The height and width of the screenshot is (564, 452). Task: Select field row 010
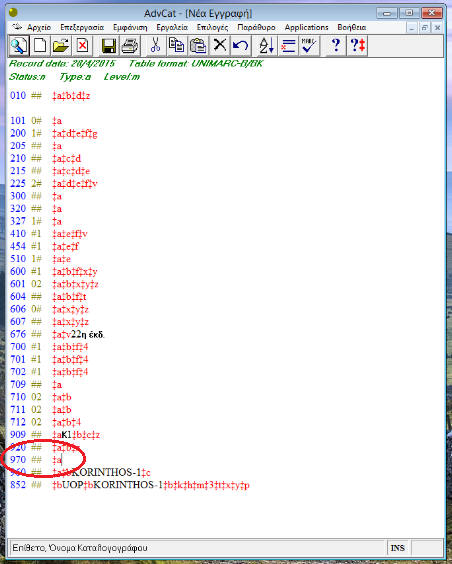50,96
